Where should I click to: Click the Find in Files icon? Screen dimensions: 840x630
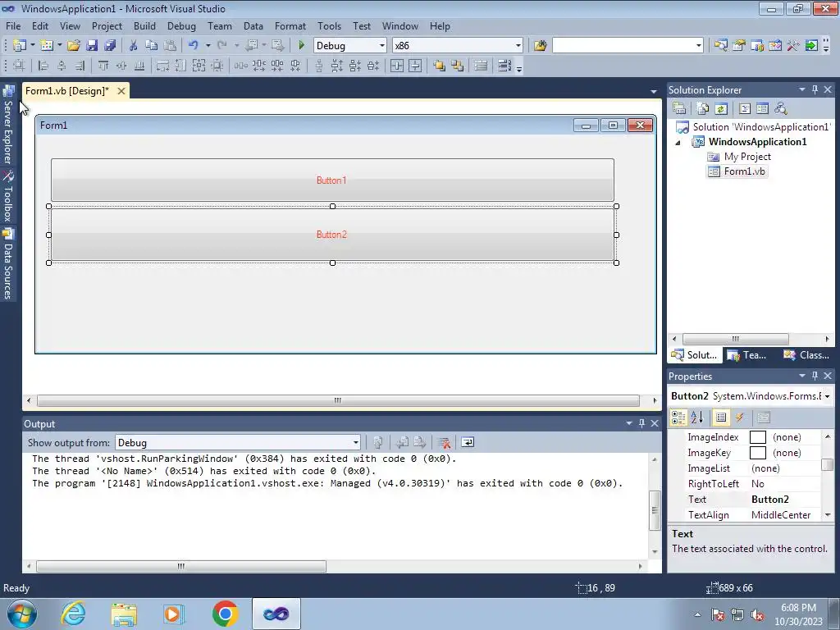[540, 46]
